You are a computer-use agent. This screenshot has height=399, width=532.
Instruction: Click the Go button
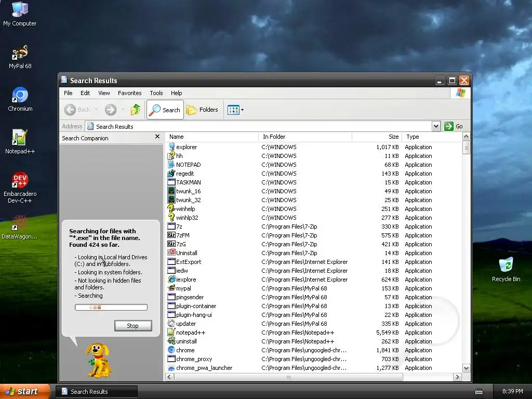(x=454, y=126)
